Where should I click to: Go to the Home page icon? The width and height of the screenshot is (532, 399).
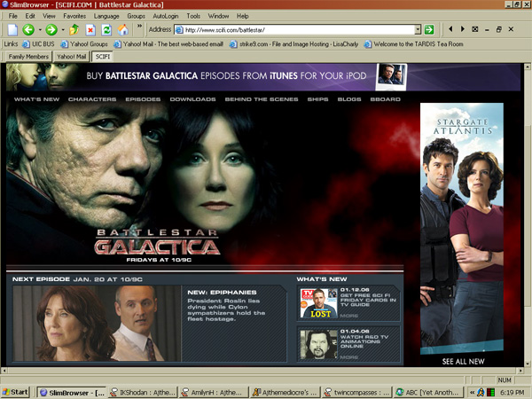(x=123, y=30)
